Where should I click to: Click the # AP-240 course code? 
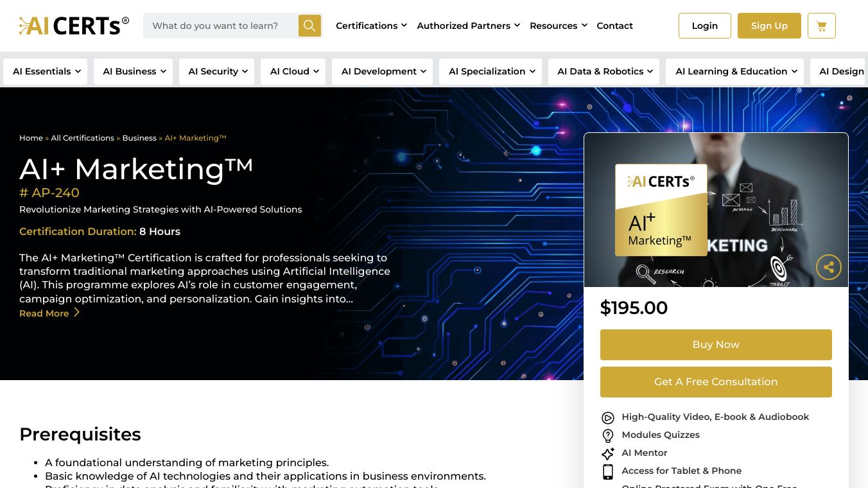click(x=49, y=193)
